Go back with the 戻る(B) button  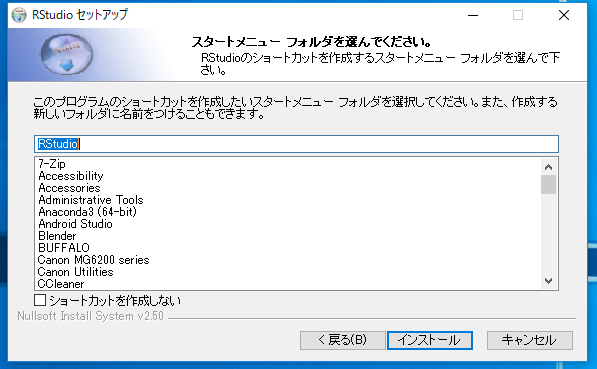pos(343,340)
